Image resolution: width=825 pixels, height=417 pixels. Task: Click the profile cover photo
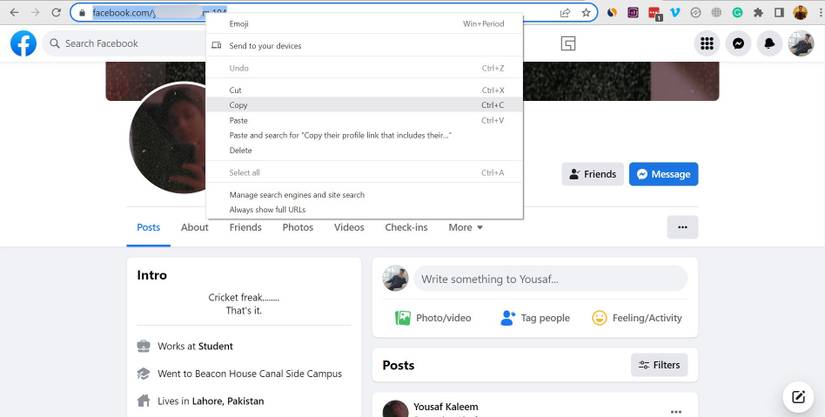[621, 81]
